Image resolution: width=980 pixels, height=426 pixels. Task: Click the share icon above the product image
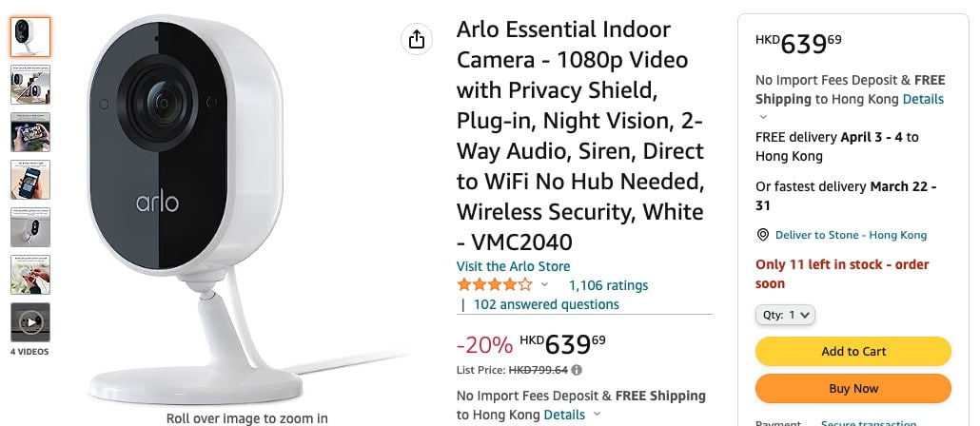click(416, 39)
